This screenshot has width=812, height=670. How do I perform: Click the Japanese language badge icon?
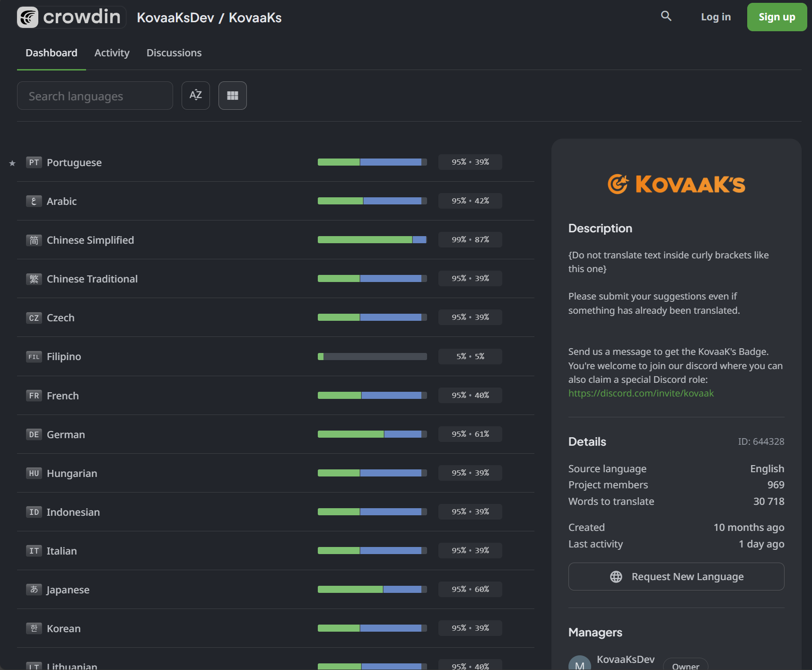(34, 590)
